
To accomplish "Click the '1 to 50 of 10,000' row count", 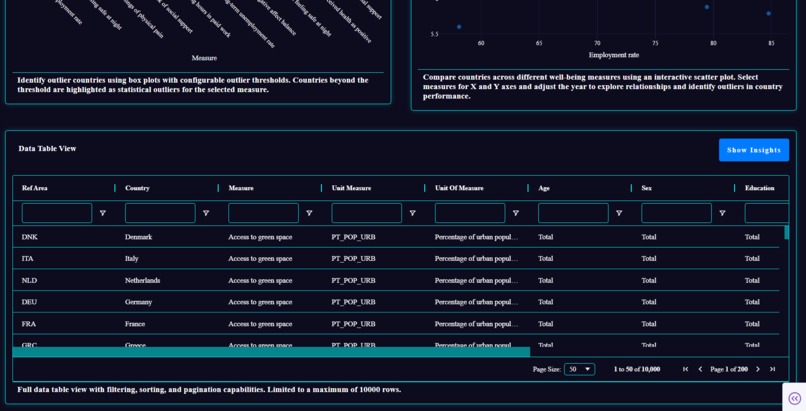I will tap(637, 369).
